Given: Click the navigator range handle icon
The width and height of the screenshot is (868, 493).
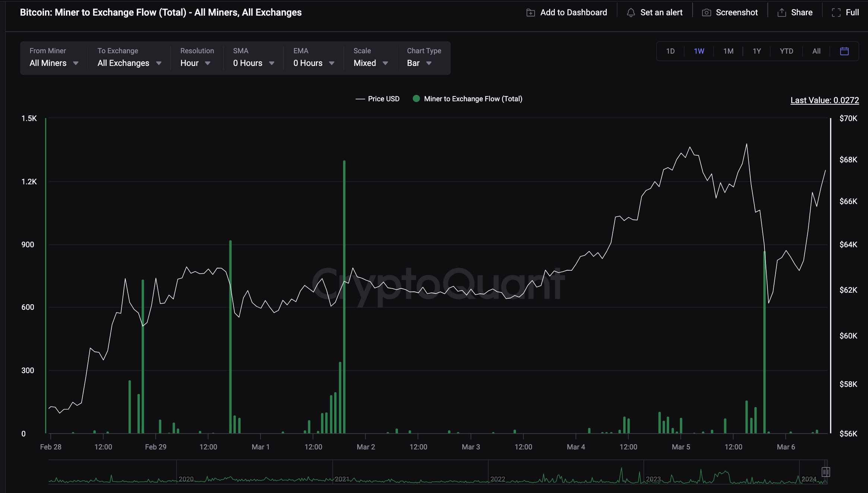Looking at the screenshot, I should coord(826,472).
